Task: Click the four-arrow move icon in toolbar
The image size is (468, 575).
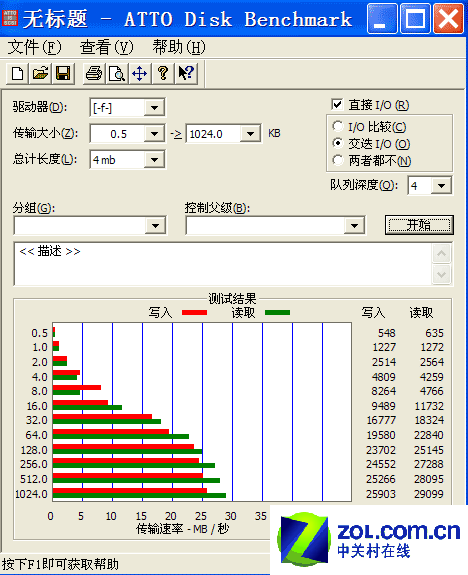Action: pyautogui.click(x=140, y=73)
